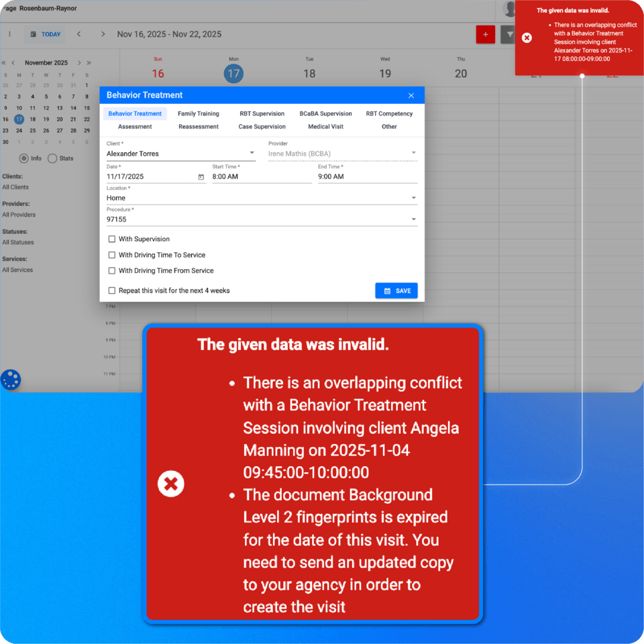This screenshot has width=644, height=644.
Task: Toggle Repeat this visit for next 4 weeks
Action: (112, 290)
